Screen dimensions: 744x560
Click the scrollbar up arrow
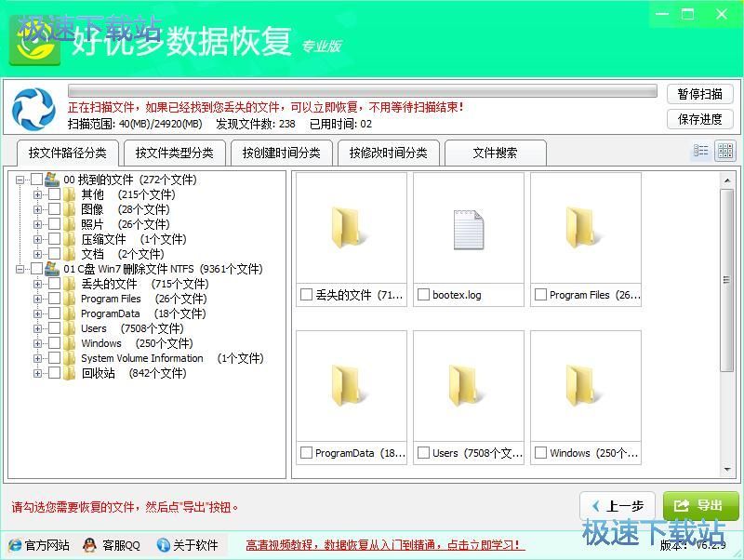tap(727, 180)
